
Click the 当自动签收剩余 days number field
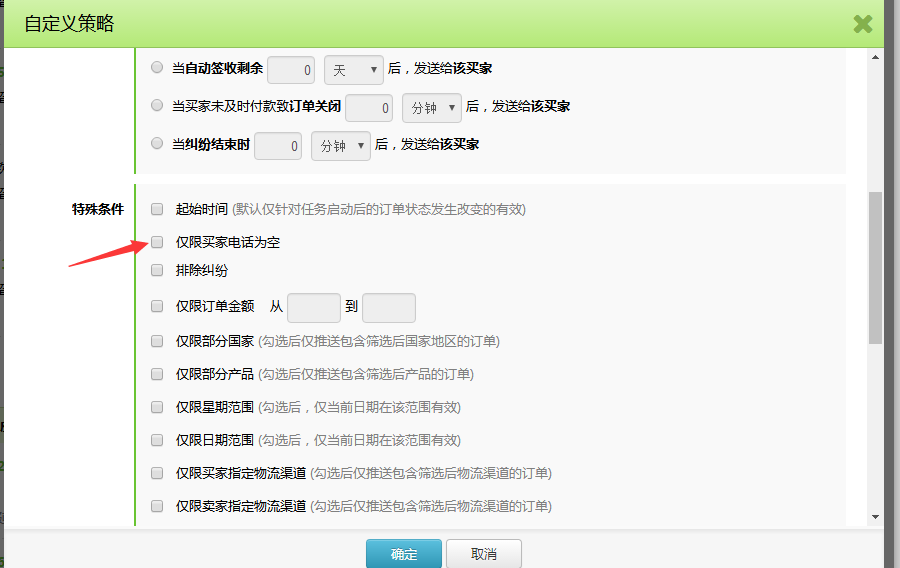pos(292,70)
